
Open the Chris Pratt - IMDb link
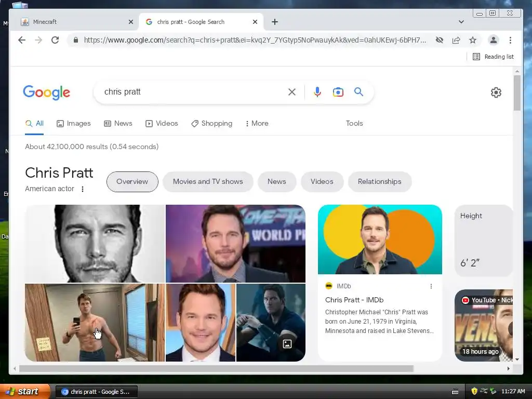(354, 300)
